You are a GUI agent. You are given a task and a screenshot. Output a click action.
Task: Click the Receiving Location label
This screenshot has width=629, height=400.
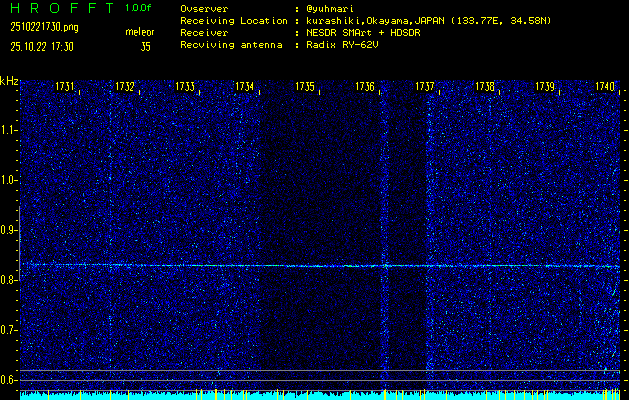click(234, 21)
